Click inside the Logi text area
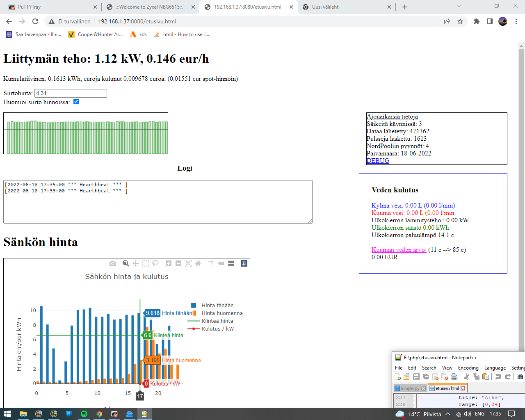The width and height of the screenshot is (525, 420). click(x=158, y=202)
